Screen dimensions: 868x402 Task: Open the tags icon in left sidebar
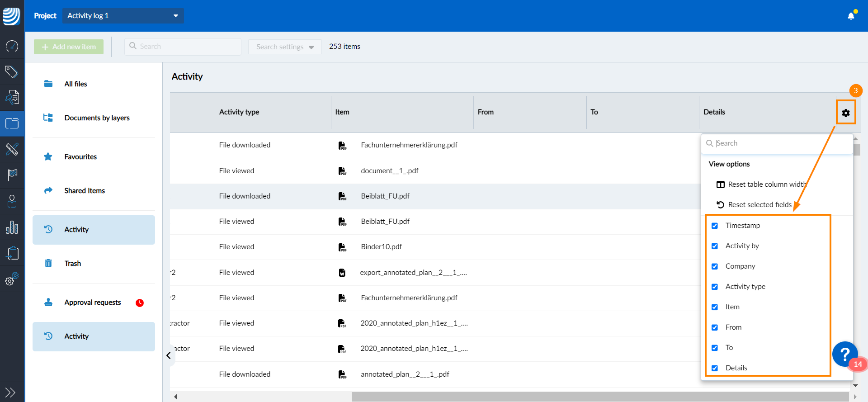pos(12,71)
